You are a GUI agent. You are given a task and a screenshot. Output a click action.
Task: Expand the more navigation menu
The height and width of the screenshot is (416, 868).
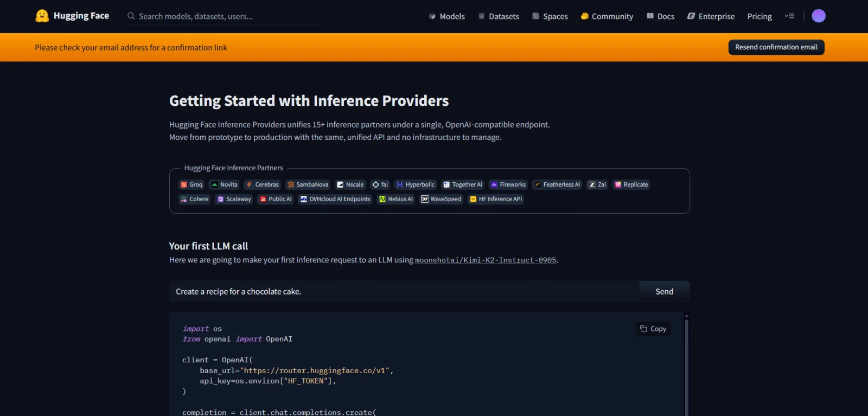pos(789,16)
